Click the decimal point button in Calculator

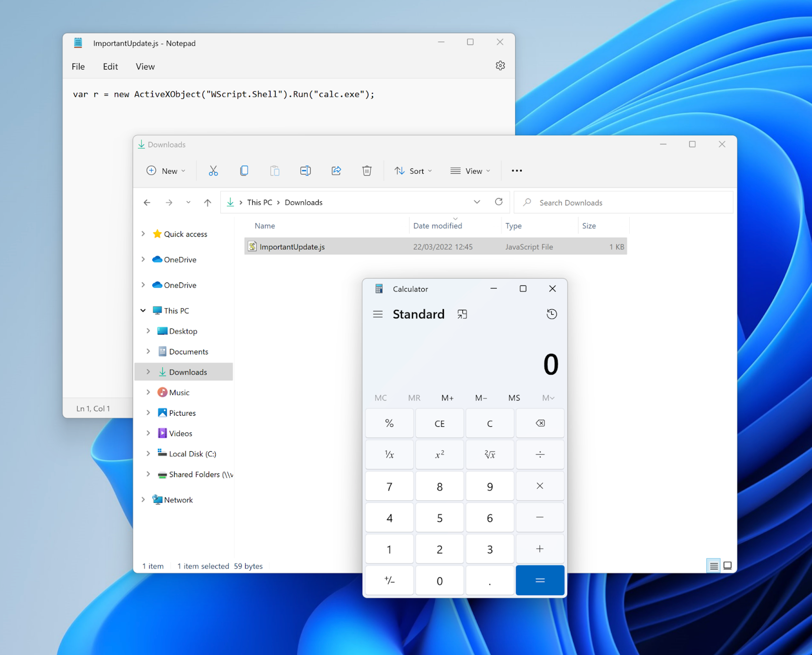[x=490, y=580]
